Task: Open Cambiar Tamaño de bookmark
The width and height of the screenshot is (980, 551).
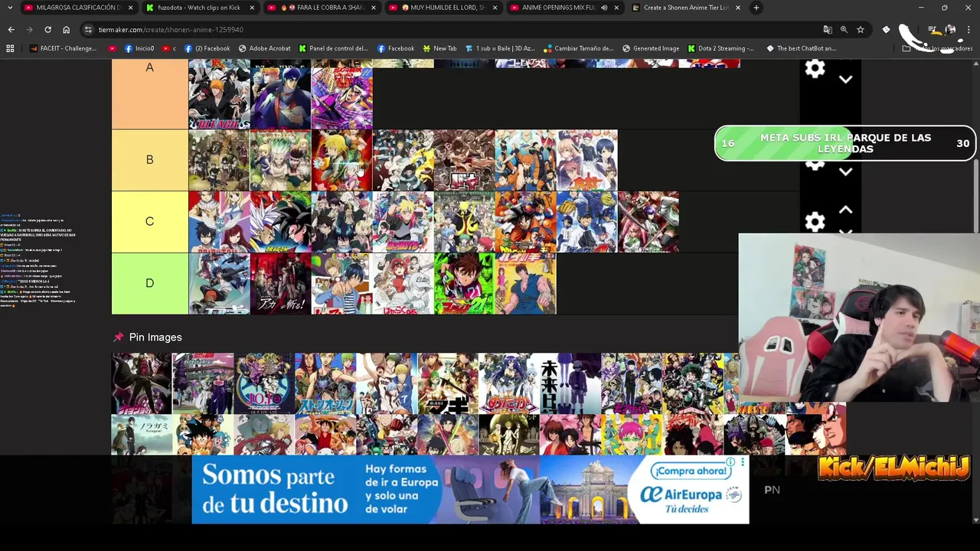Action: (x=578, y=48)
